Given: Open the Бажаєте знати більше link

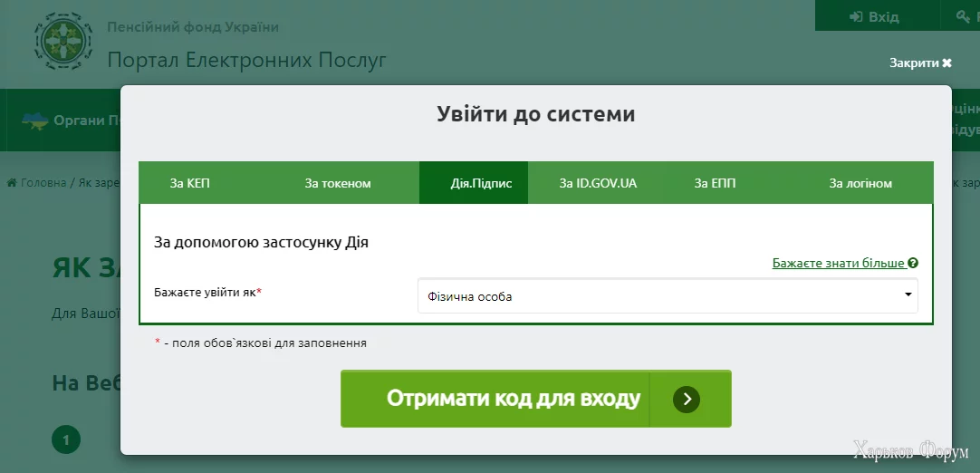Looking at the screenshot, I should (x=839, y=263).
